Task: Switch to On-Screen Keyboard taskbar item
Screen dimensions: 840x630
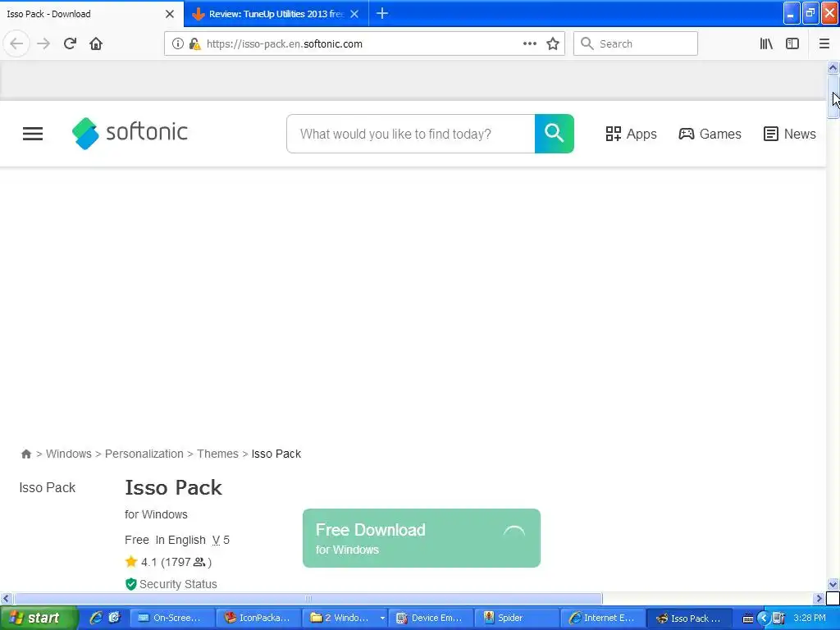Action: pos(172,618)
